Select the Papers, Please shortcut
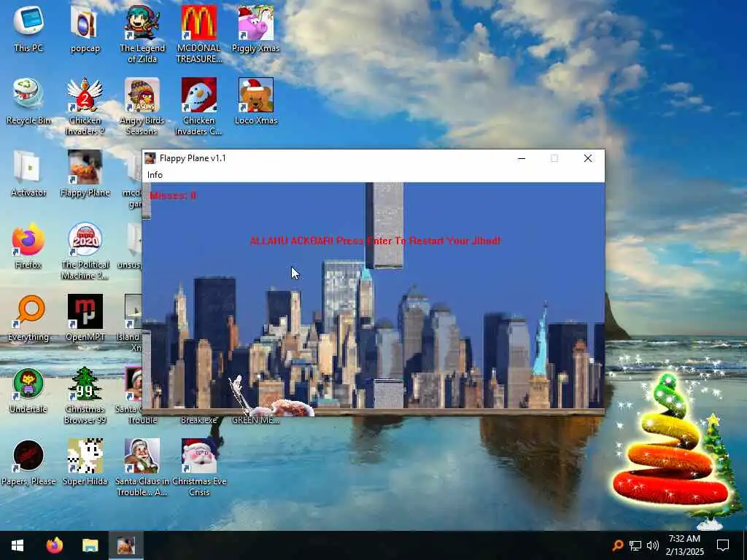Image resolution: width=747 pixels, height=560 pixels. click(x=28, y=463)
